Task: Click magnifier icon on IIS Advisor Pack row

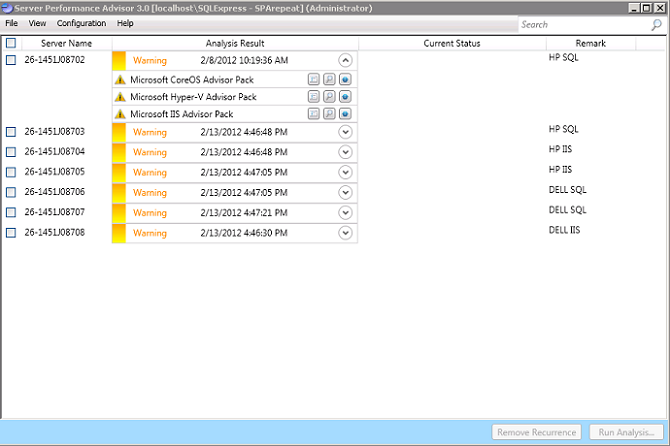Action: coord(329,114)
